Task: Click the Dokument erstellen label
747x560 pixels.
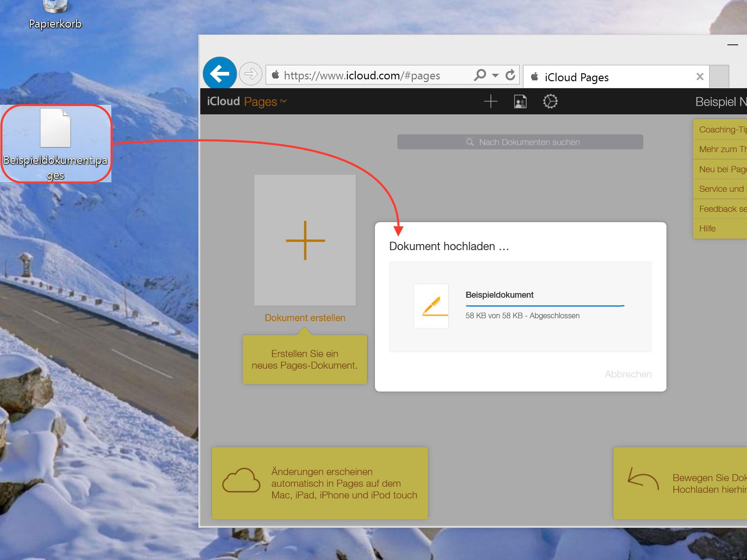Action: 305,318
